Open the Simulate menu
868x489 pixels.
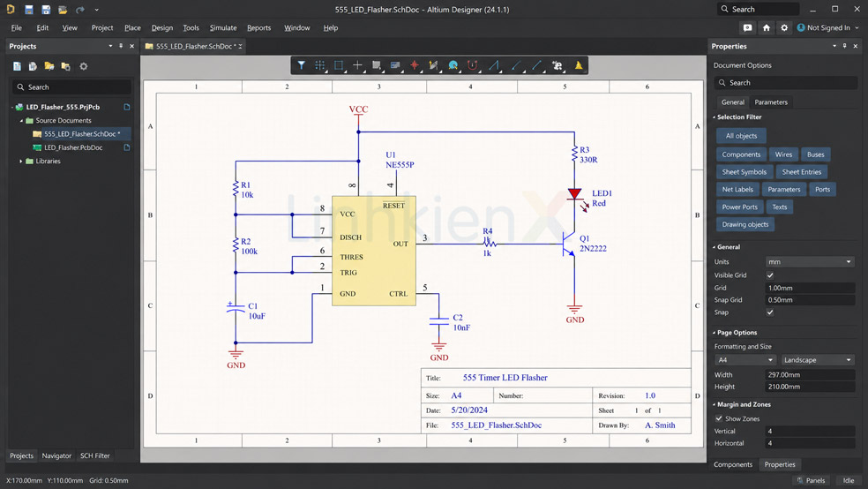(x=222, y=27)
